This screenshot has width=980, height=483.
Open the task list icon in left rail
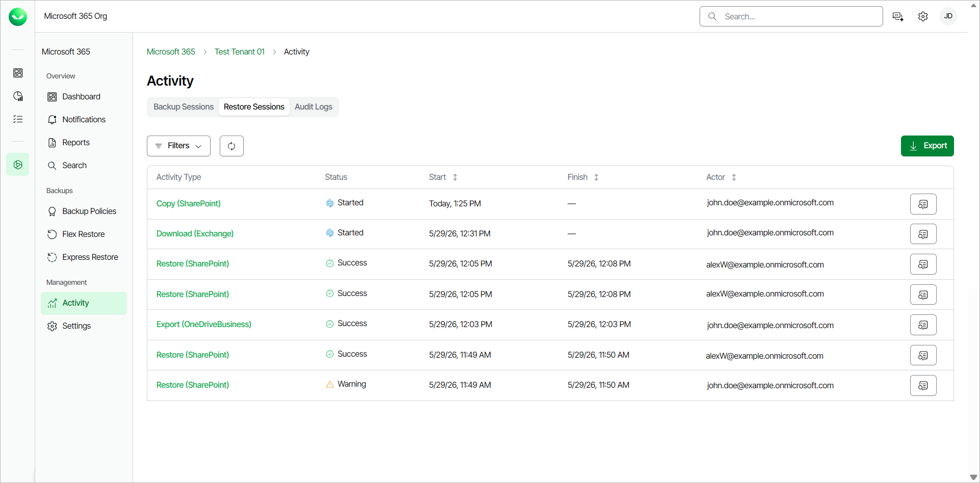(x=18, y=119)
